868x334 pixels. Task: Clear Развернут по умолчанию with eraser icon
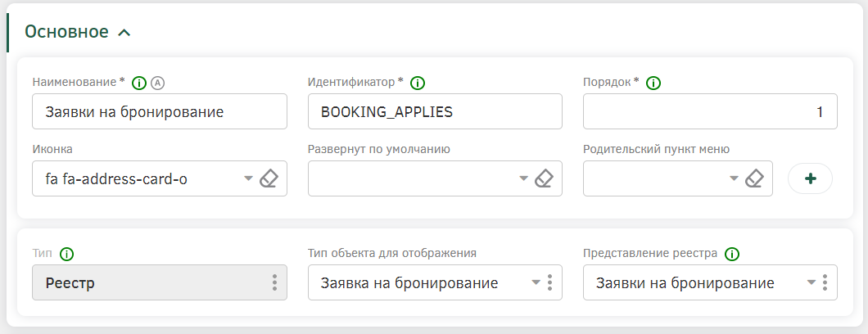point(545,178)
